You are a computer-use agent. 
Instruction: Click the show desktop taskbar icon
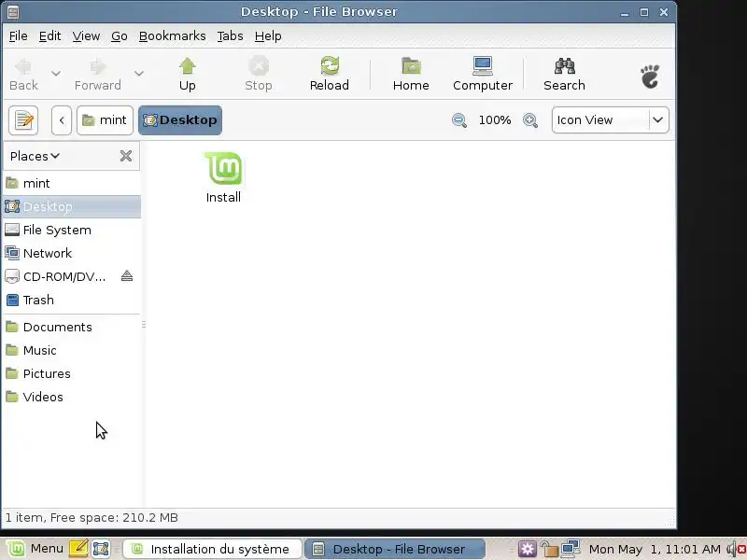coord(101,549)
